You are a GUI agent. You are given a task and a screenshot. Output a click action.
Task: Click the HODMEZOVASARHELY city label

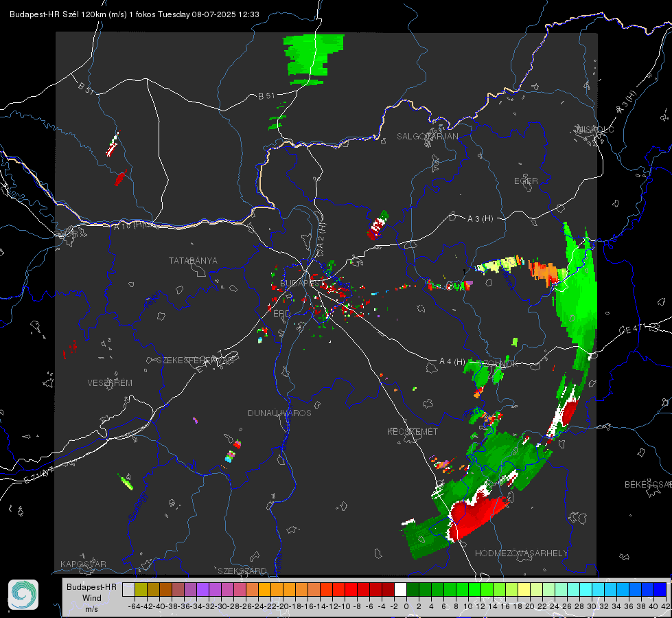(521, 553)
